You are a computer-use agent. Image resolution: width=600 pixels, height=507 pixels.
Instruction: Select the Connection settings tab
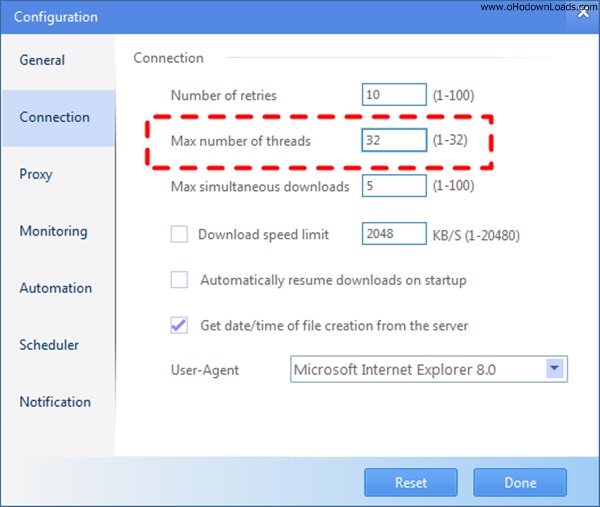click(x=58, y=118)
